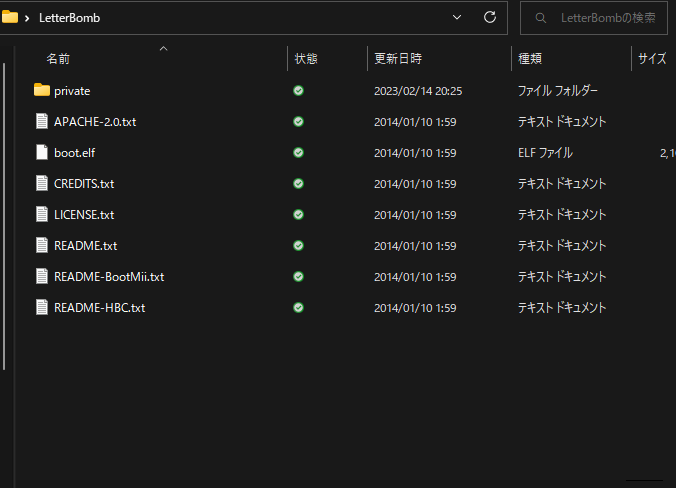Viewport: 676px width, 488px height.
Task: Select the boot.elf file icon
Action: coord(42,152)
